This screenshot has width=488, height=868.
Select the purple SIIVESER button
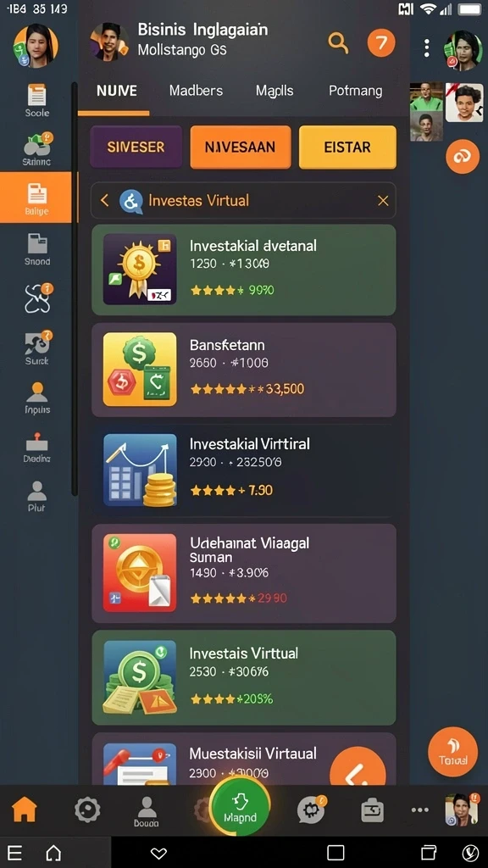[136, 147]
